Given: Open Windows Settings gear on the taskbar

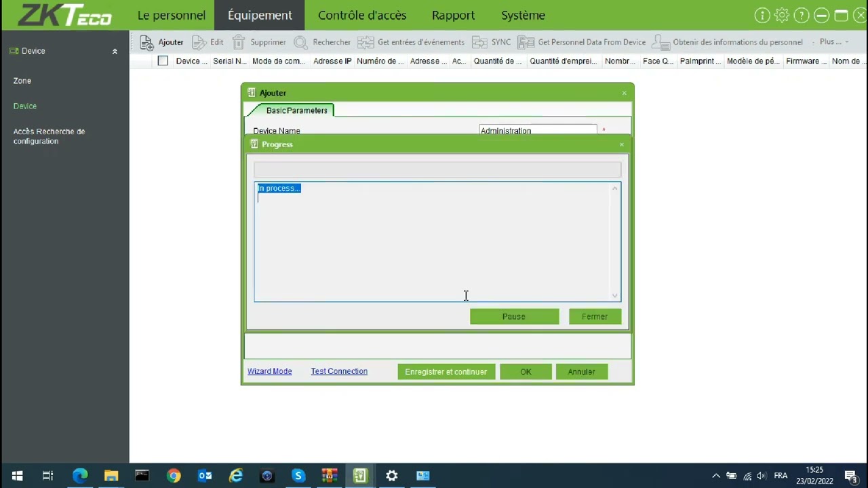Looking at the screenshot, I should tap(392, 476).
